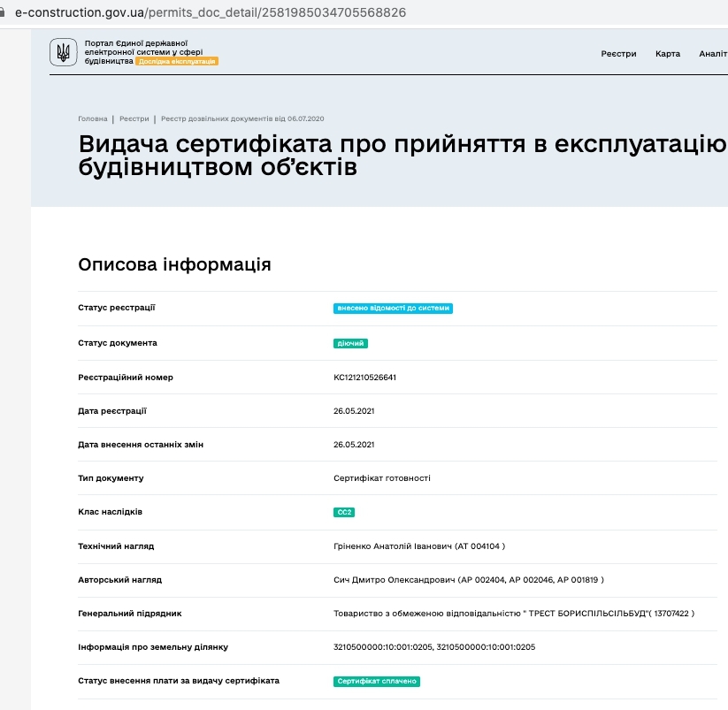728x710 pixels.
Task: Click the 'Дата внесення останніх змін' label
Action: point(141,445)
